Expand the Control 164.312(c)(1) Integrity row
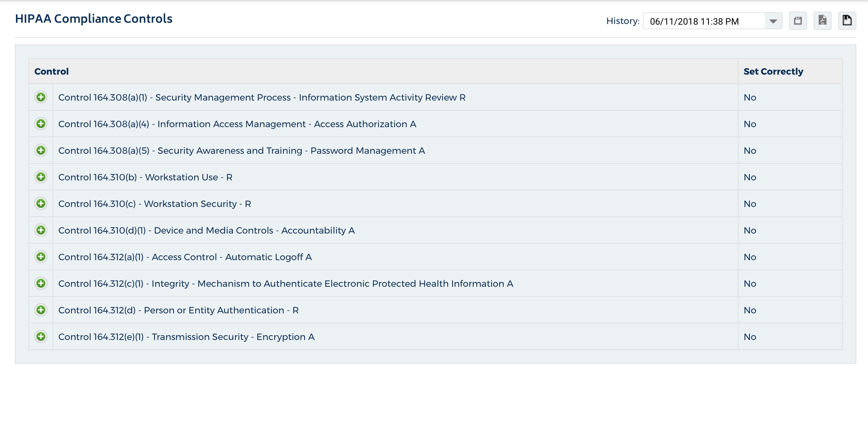This screenshot has height=436, width=868. [x=41, y=284]
